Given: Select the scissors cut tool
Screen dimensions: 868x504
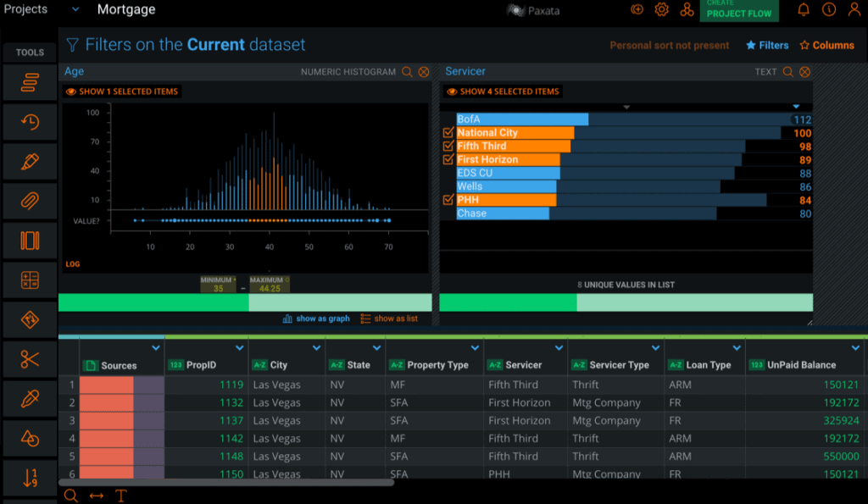Looking at the screenshot, I should coord(30,359).
